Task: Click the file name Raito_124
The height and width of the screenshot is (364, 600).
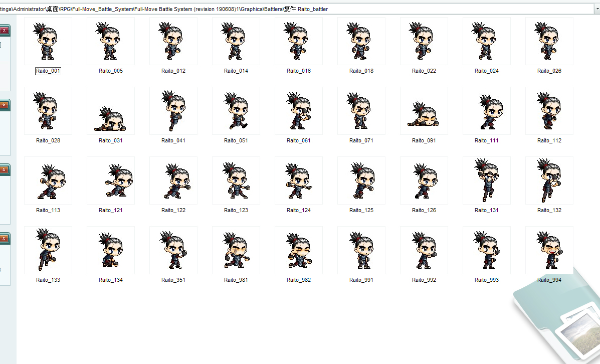Action: pos(299,210)
